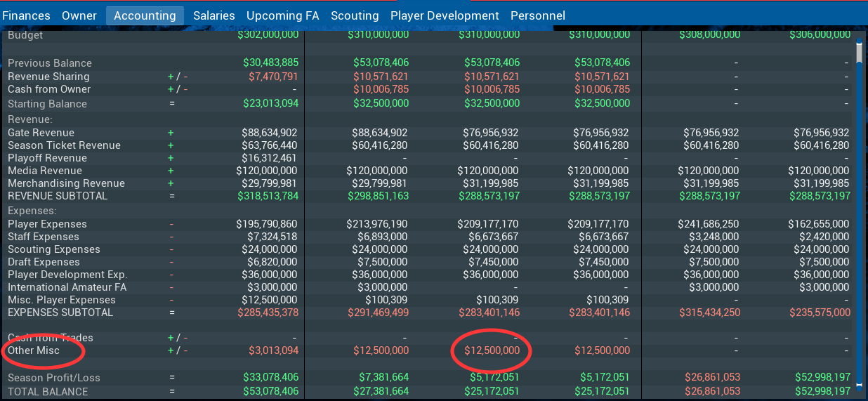Click the TOTAL BALANCE row label
Screen dimensions: 868x401
coord(48,391)
